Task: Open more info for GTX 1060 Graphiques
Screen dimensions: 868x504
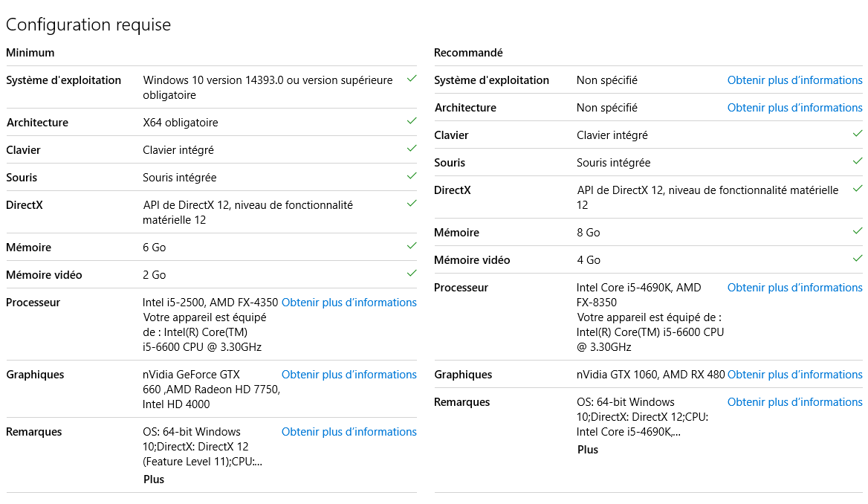Action: tap(795, 375)
